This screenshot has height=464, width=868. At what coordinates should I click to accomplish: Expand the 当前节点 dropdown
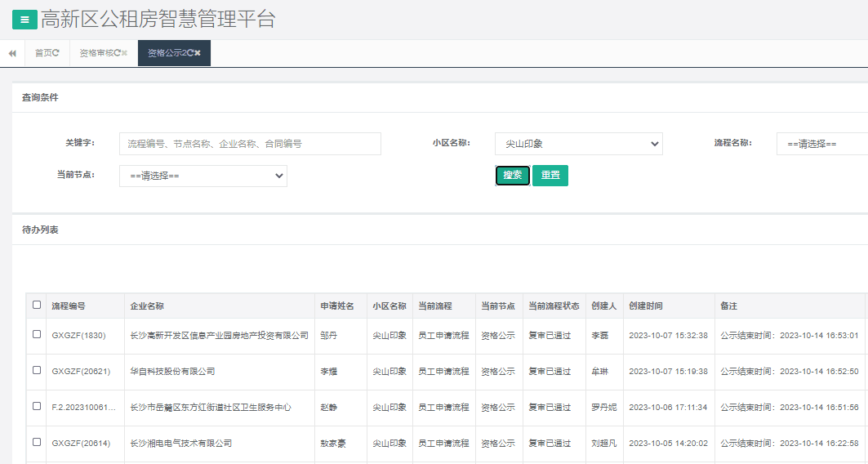pyautogui.click(x=203, y=176)
